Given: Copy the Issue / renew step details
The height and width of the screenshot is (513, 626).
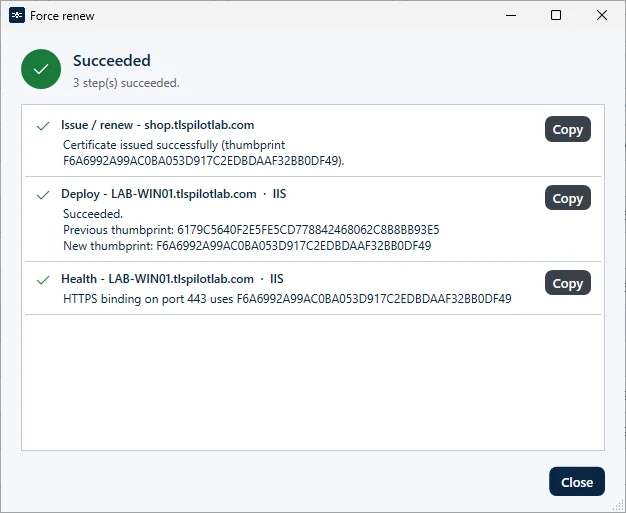Looking at the screenshot, I should tap(567, 129).
